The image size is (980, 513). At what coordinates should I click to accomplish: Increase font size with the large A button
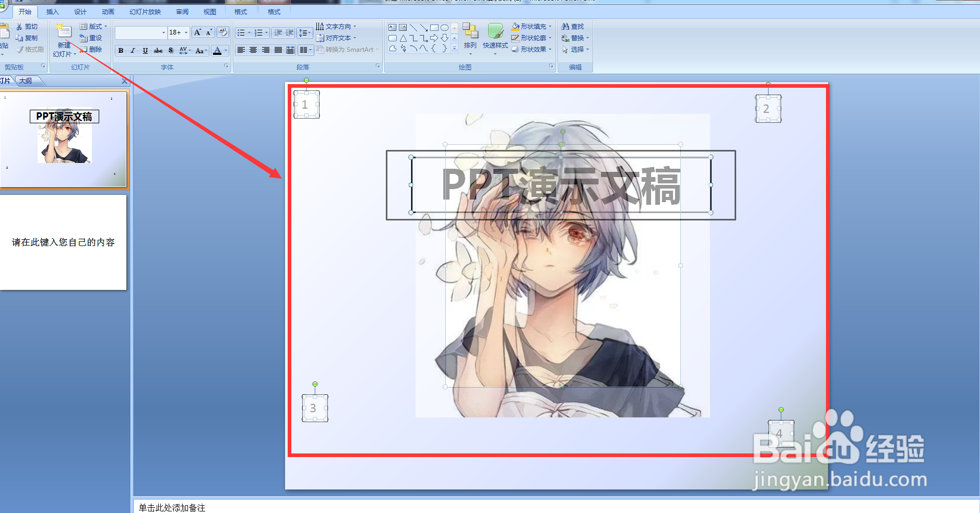(x=197, y=32)
